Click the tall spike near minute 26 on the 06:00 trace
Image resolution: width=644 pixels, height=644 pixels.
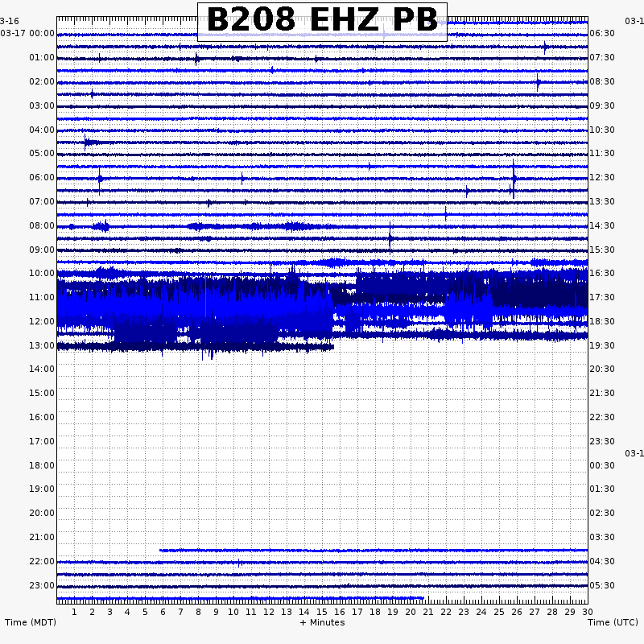tap(514, 179)
